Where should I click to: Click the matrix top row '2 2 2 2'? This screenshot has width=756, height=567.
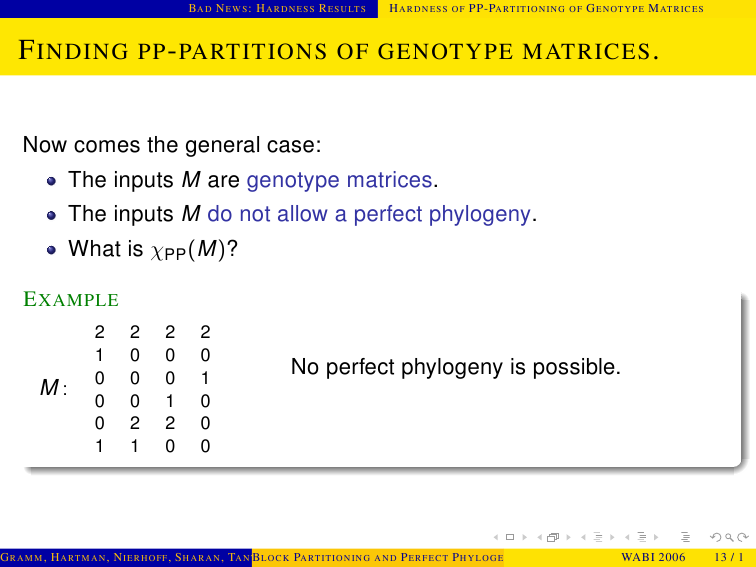point(152,332)
